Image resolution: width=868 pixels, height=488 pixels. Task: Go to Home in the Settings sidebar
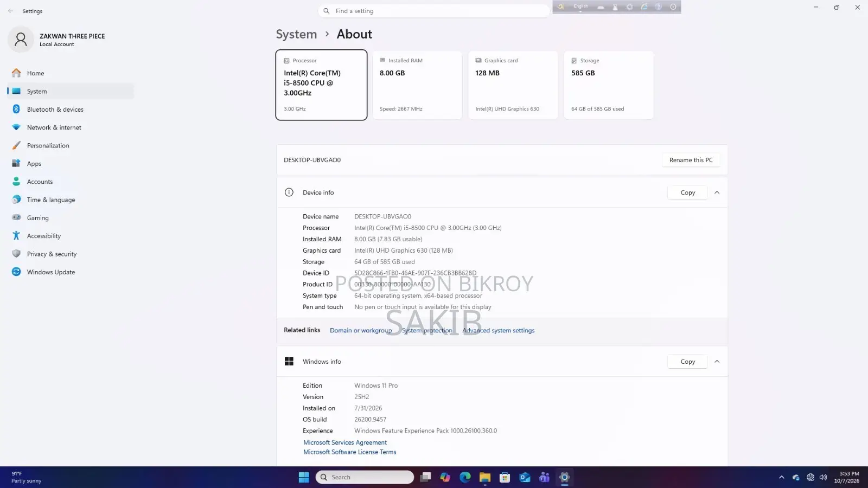71,73
